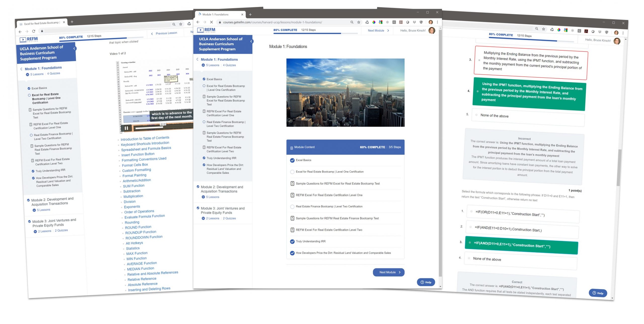644x324 pixels.
Task: Open Module 1: Foundations in center sidebar
Action: (219, 60)
